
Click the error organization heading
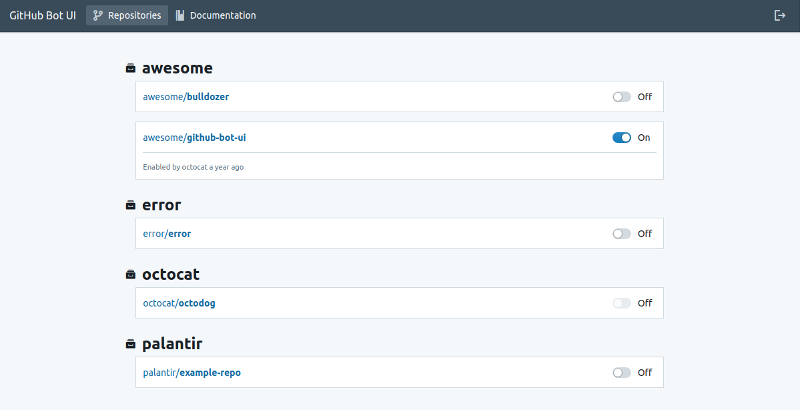161,205
